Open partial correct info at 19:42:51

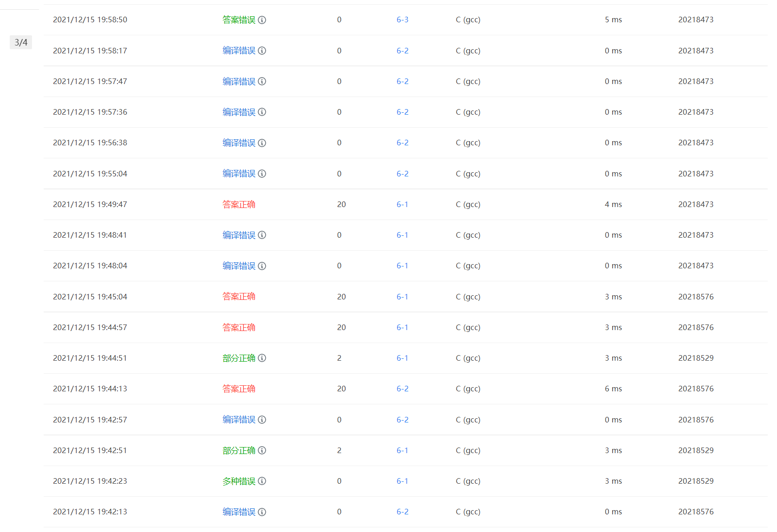click(x=262, y=450)
